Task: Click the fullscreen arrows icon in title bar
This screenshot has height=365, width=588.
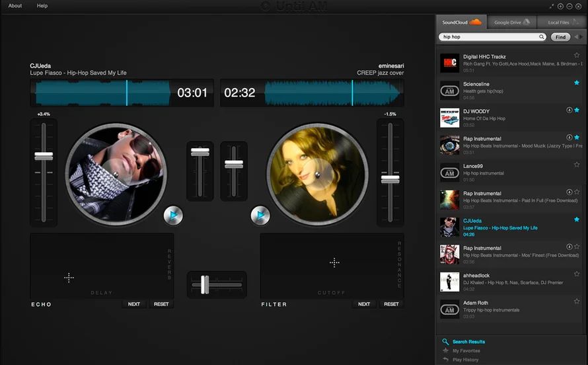Action: tap(552, 6)
